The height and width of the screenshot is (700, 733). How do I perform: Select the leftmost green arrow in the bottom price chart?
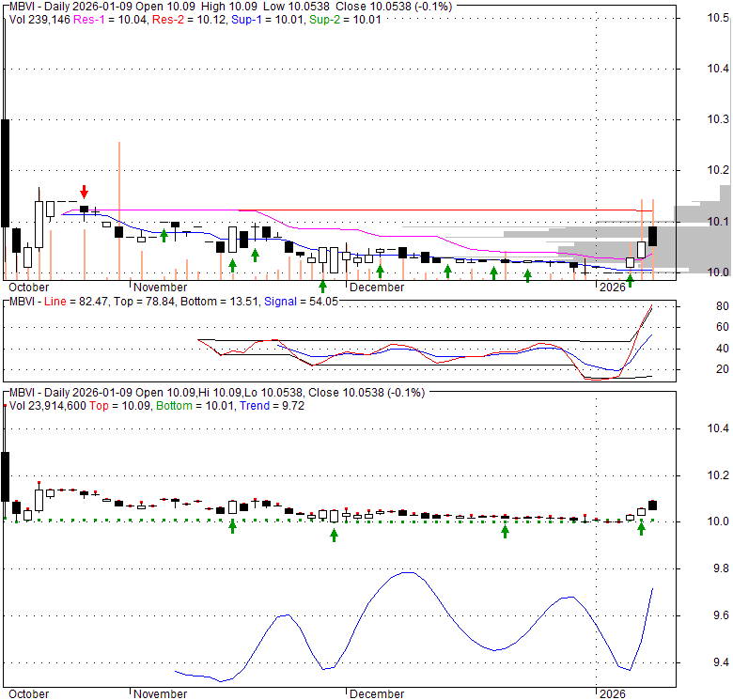click(232, 527)
